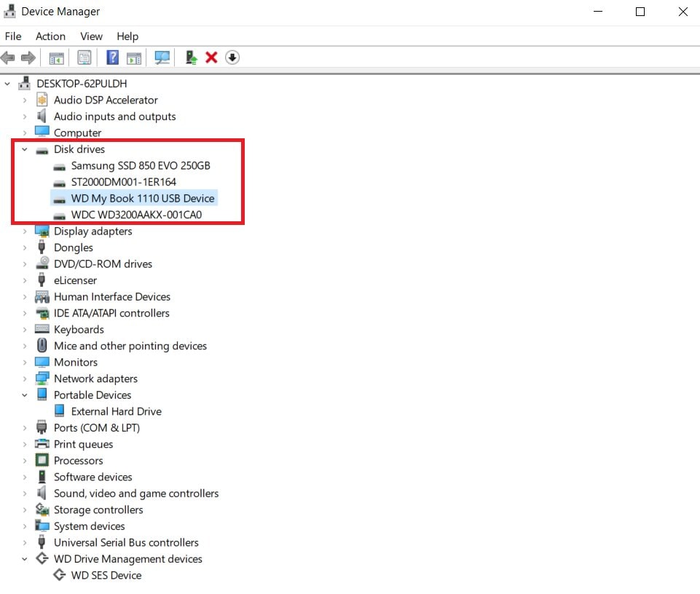The height and width of the screenshot is (594, 700).
Task: Select the WD SES Device entry
Action: point(106,575)
